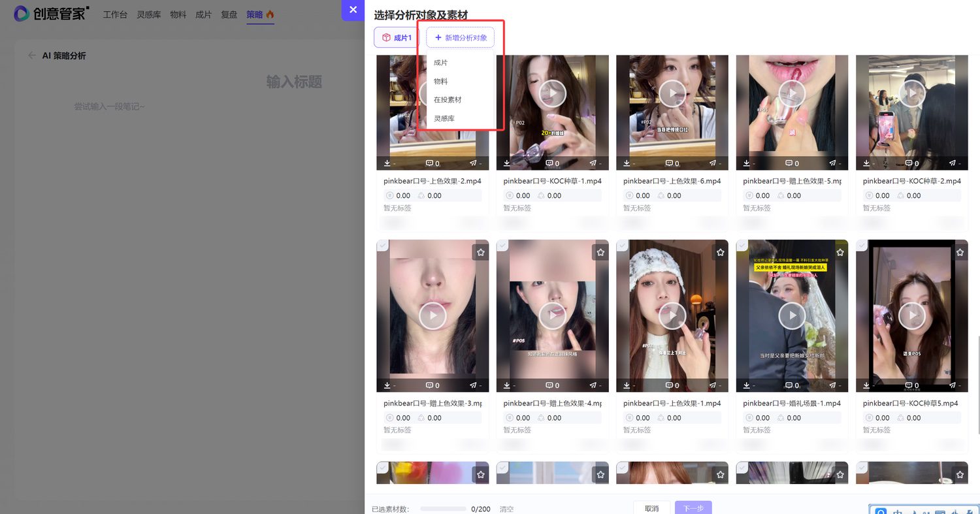Open the 赠上色效果-3 video thumbnail
The width and height of the screenshot is (980, 514).
tap(433, 315)
